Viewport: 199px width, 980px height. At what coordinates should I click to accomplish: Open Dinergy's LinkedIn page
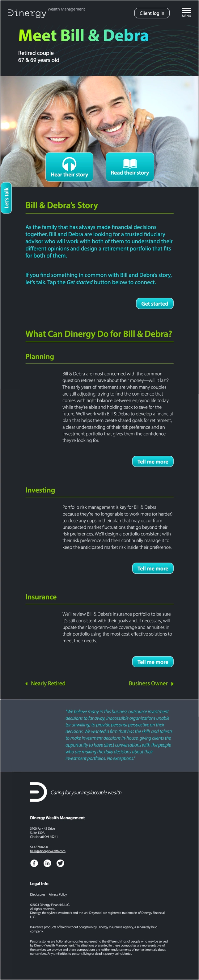(47, 863)
